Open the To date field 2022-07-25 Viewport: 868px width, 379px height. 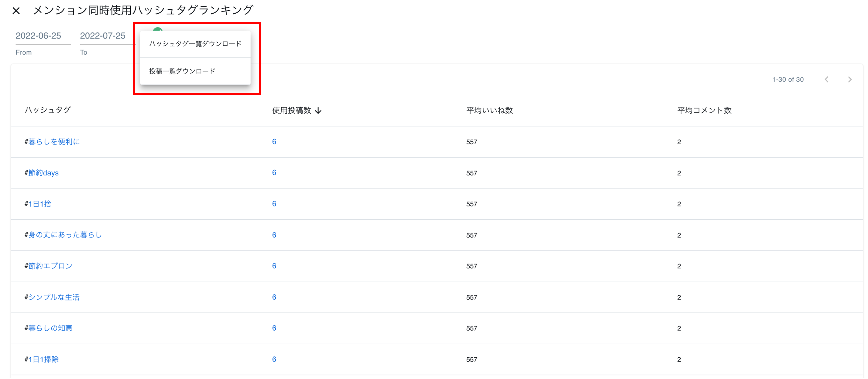pyautogui.click(x=103, y=36)
